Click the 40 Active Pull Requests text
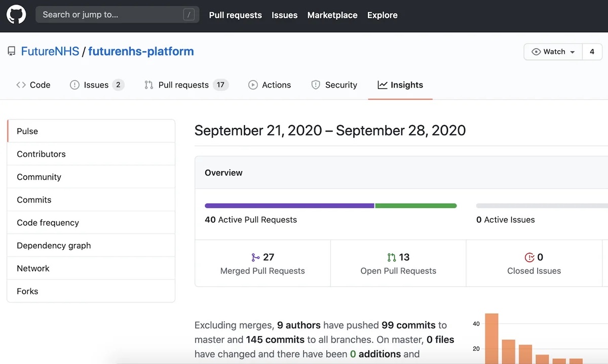 (x=251, y=220)
